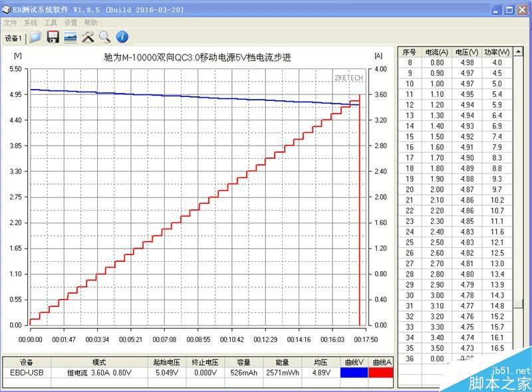Viewport: 532px width, 392px height.
Task: Click the 设备 column header in summary table
Action: click(x=27, y=362)
